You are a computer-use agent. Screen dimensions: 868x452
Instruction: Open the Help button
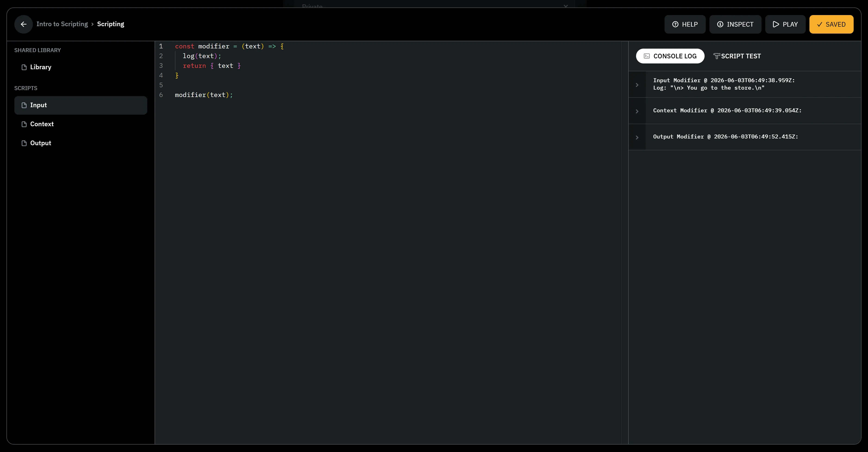(685, 24)
